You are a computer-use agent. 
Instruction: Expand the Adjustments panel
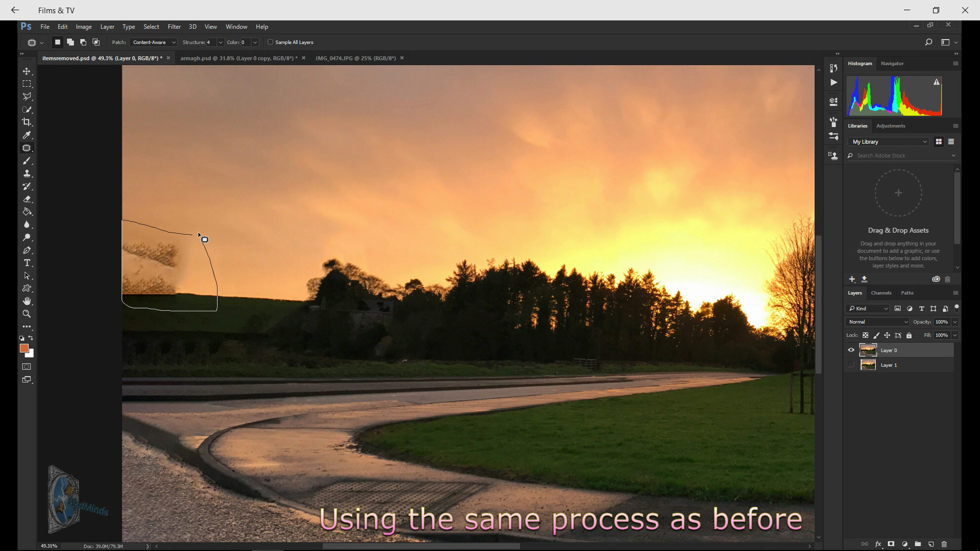pos(891,126)
